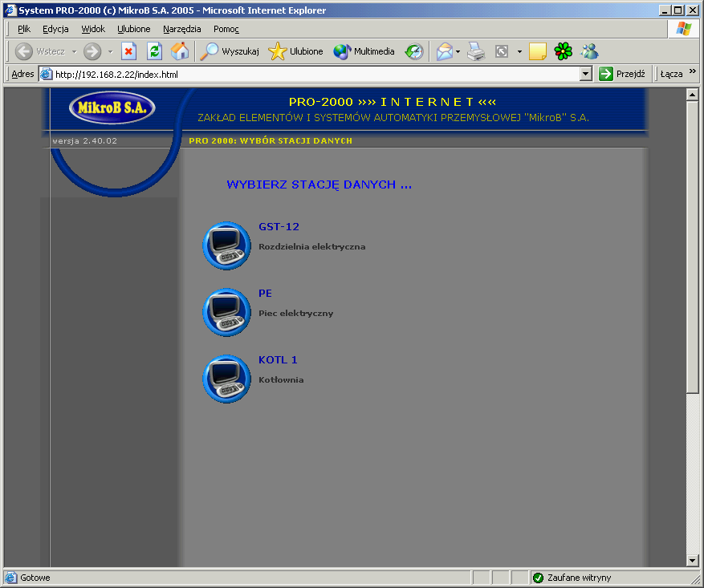This screenshot has height=588, width=704.
Task: Print the page with printer icon
Action: (x=476, y=51)
